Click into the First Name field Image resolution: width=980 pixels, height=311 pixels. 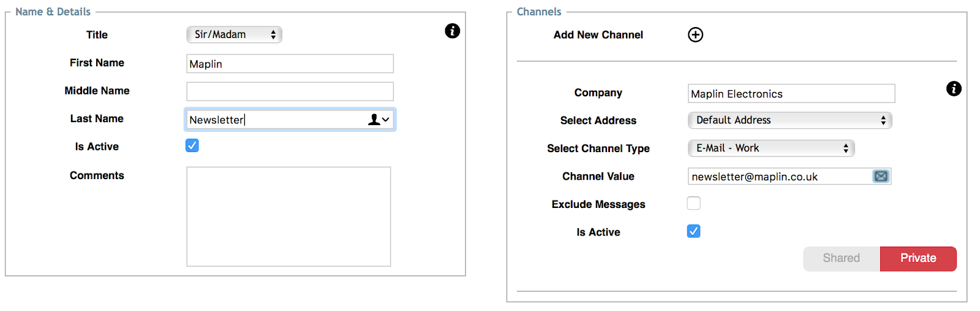[290, 64]
